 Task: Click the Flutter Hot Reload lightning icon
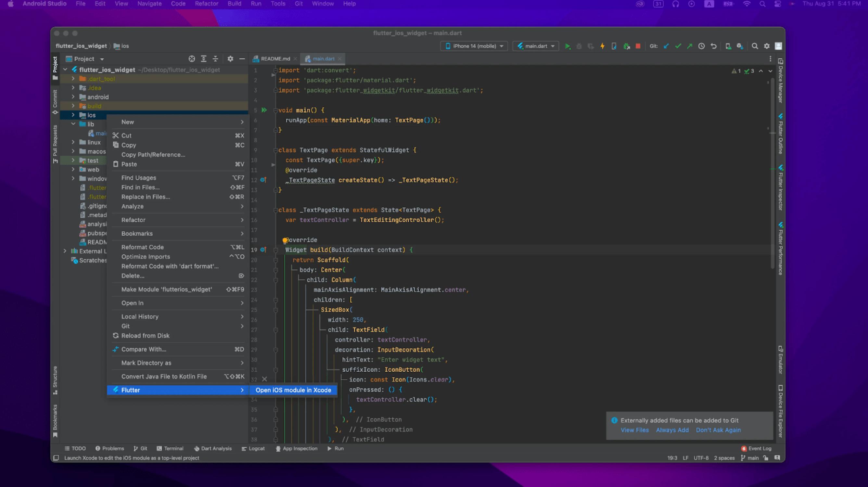(x=603, y=46)
